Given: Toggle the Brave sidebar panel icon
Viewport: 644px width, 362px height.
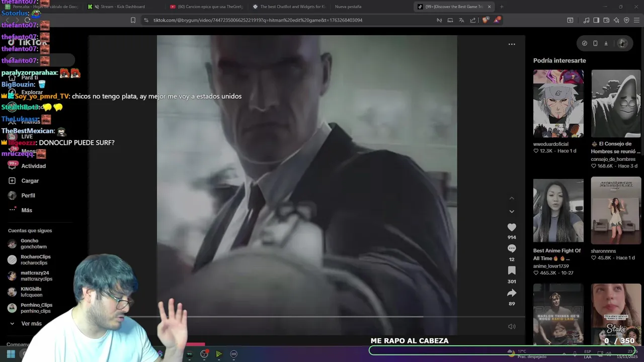Looking at the screenshot, I should (596, 20).
